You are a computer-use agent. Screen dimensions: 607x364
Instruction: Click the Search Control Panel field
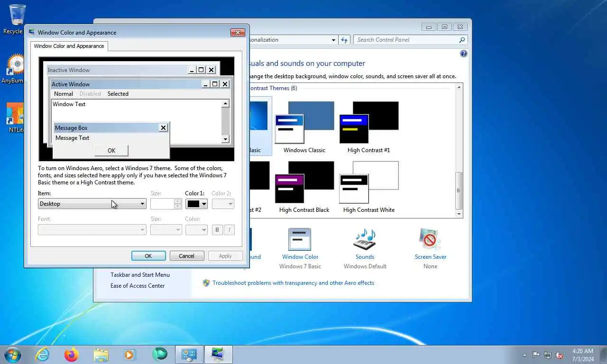pos(406,40)
